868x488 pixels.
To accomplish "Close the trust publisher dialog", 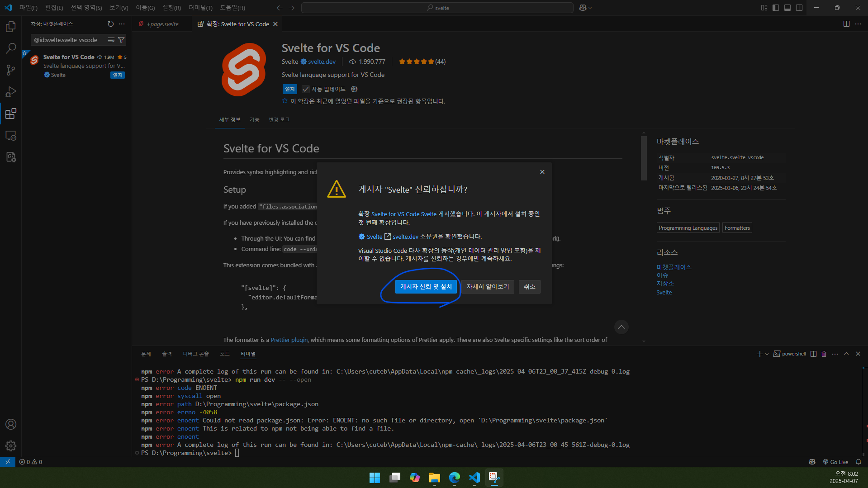I will [x=542, y=172].
